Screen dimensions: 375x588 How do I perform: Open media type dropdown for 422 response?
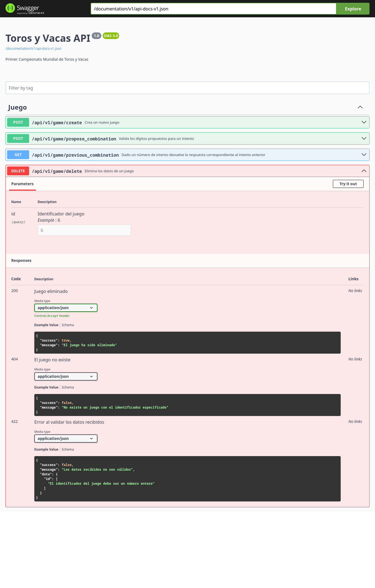tap(66, 439)
